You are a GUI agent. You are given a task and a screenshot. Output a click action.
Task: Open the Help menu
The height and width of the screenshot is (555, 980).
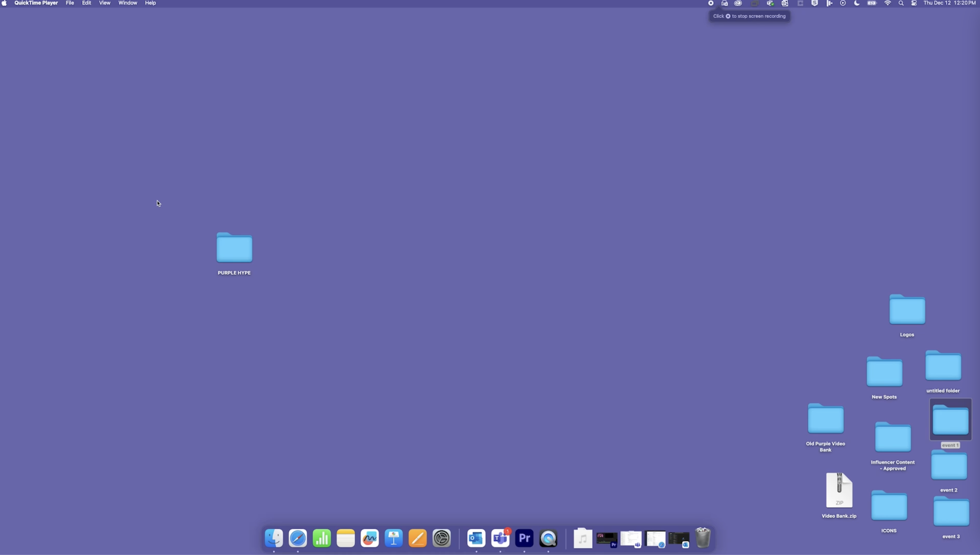pos(151,3)
